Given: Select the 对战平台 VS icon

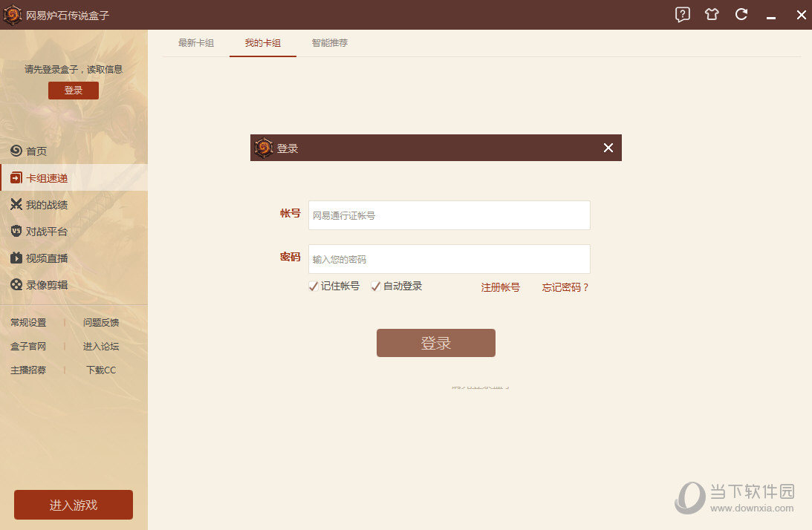Looking at the screenshot, I should (15, 231).
